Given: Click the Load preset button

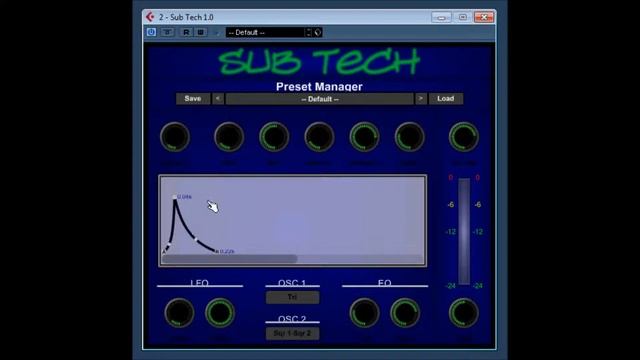Looking at the screenshot, I should 446,98.
